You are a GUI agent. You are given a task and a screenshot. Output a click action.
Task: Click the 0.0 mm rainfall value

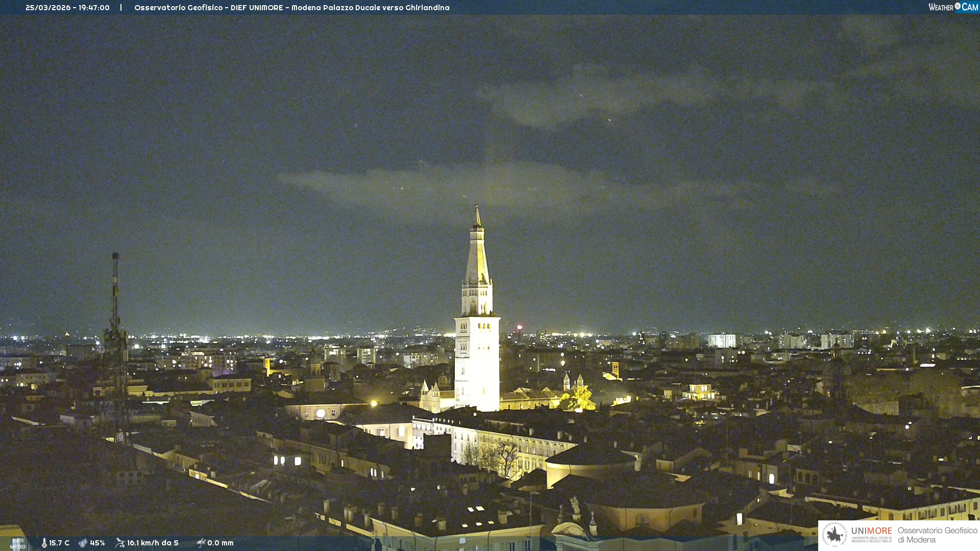click(x=220, y=543)
